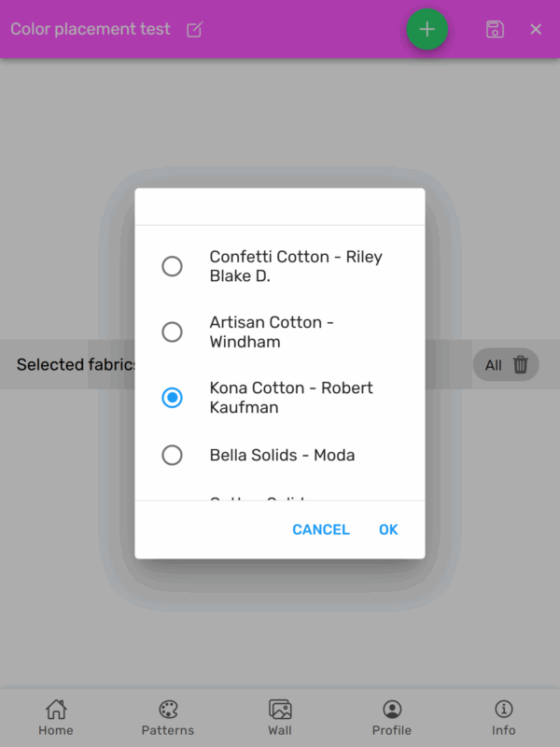This screenshot has height=747, width=560.
Task: Open the Home tab icon
Action: coord(56,710)
